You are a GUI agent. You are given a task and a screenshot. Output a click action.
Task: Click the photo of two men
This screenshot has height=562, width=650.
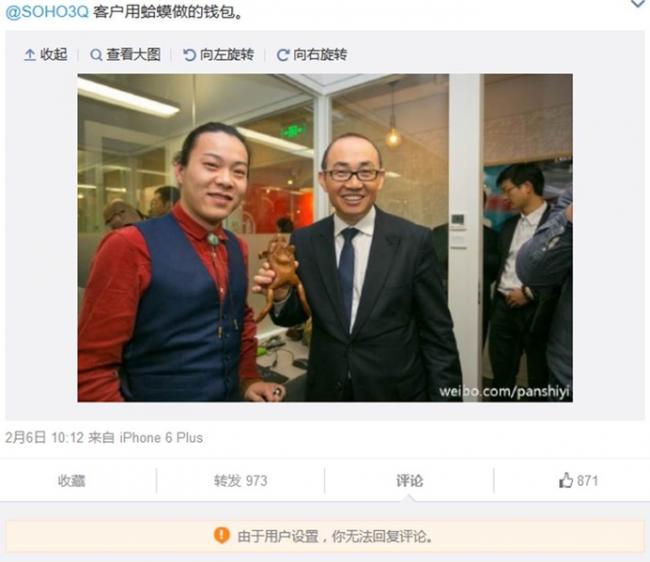(x=325, y=238)
